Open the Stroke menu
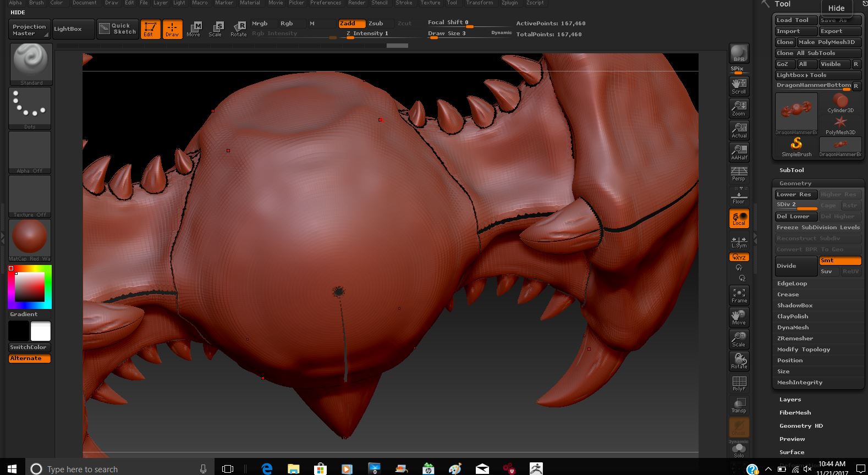The image size is (868, 475). coord(404,3)
